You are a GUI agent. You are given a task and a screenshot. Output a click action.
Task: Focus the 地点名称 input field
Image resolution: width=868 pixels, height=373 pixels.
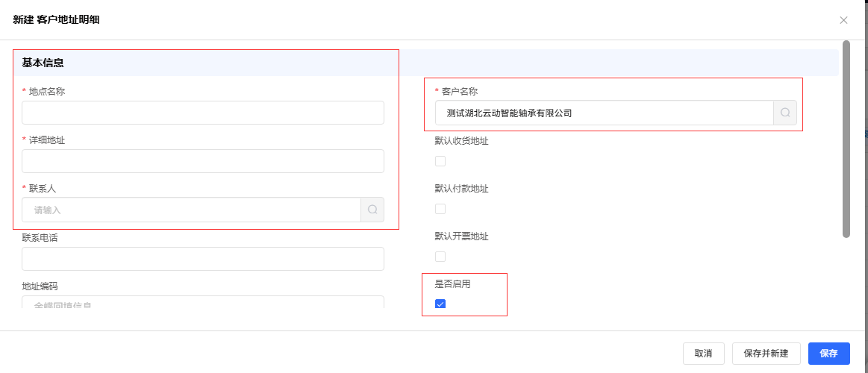click(202, 113)
